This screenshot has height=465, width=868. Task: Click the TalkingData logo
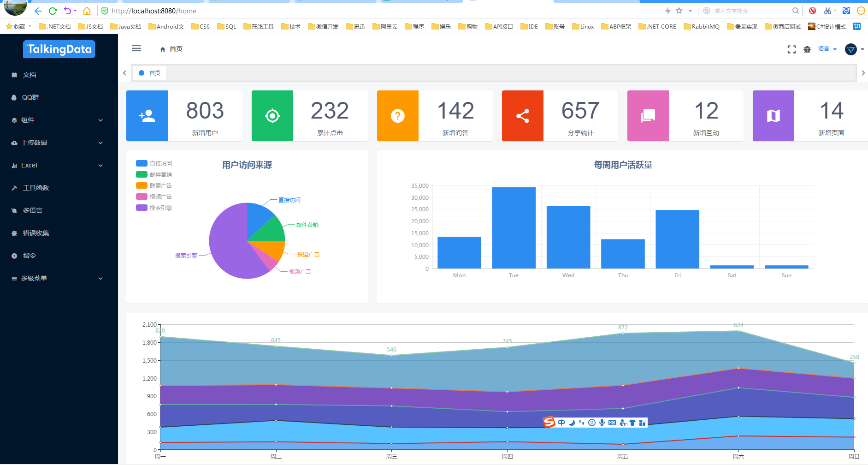(x=59, y=49)
